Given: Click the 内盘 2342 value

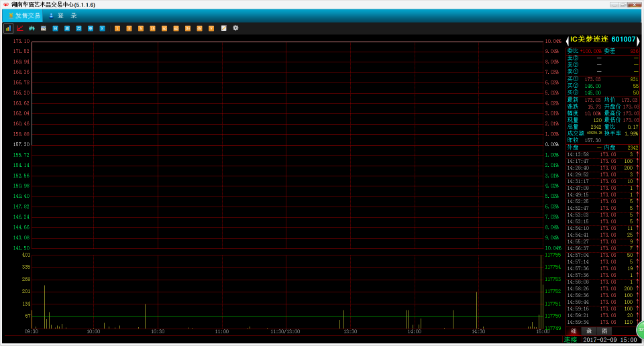Looking at the screenshot, I should [633, 148].
